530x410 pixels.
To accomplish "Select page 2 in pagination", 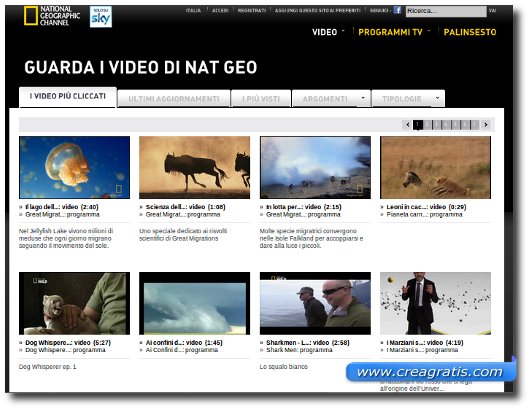I will (427, 125).
